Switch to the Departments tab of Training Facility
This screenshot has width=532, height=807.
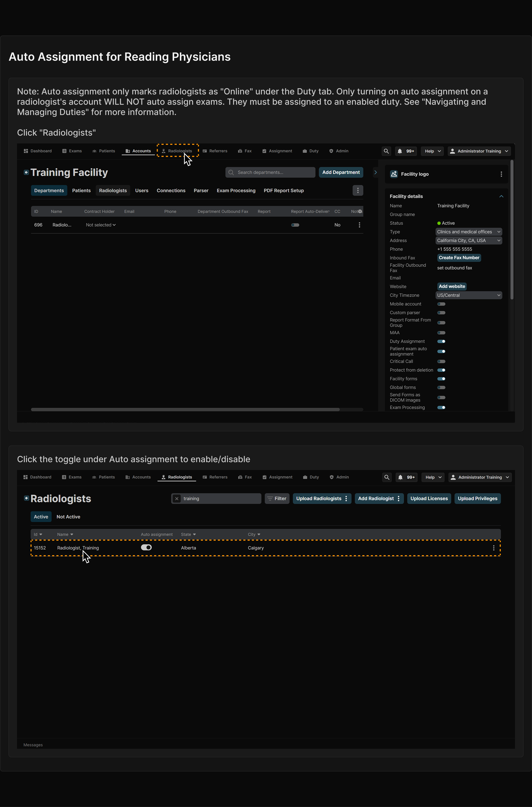49,191
